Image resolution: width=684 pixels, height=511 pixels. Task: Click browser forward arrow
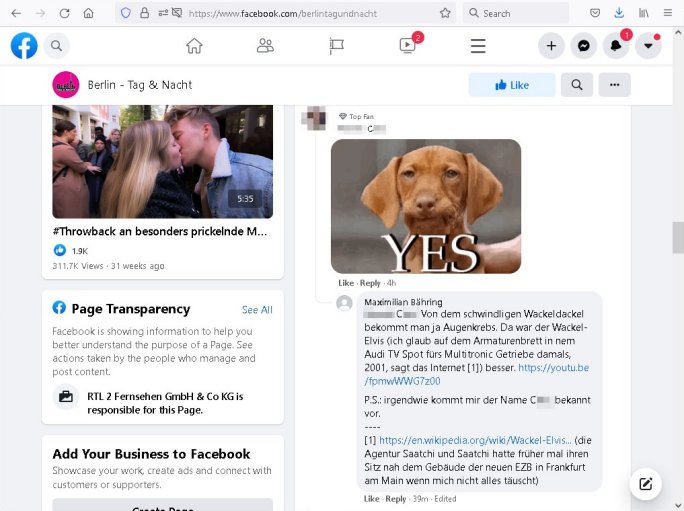pyautogui.click(x=40, y=13)
